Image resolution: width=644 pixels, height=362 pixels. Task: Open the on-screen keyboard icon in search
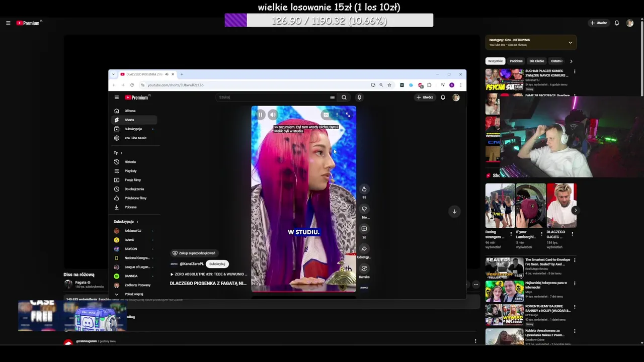point(332,98)
